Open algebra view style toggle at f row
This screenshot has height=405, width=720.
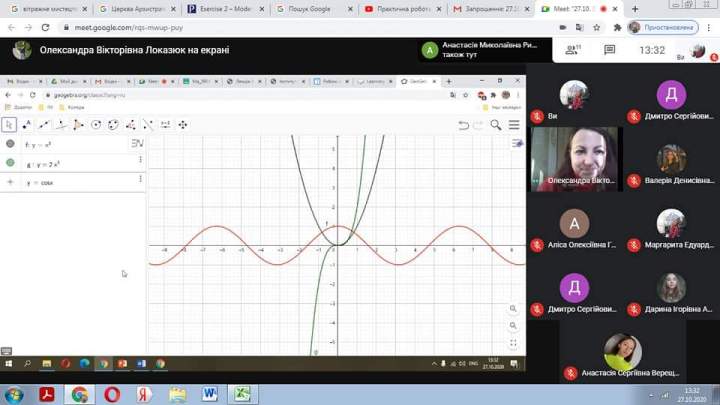(x=137, y=144)
